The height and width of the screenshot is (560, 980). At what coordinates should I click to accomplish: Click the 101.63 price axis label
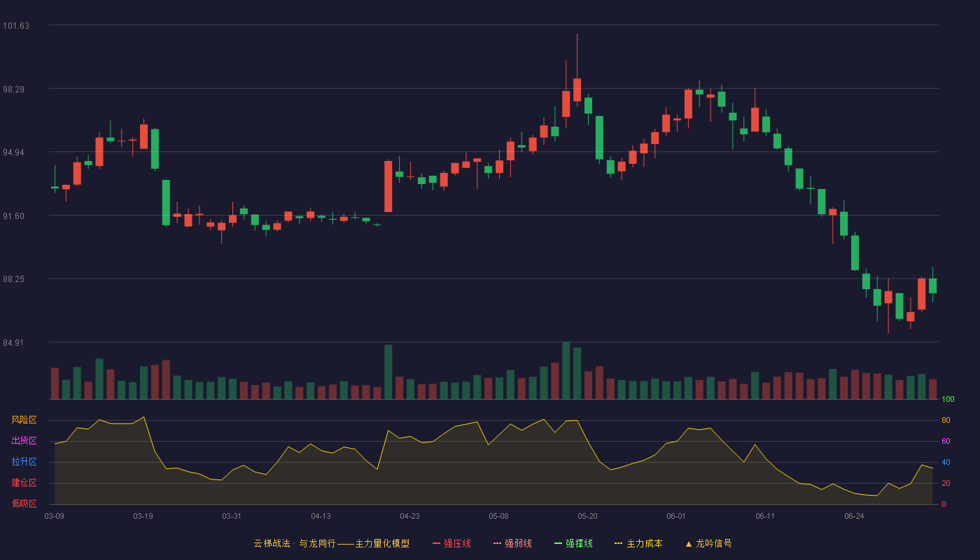click(x=16, y=26)
